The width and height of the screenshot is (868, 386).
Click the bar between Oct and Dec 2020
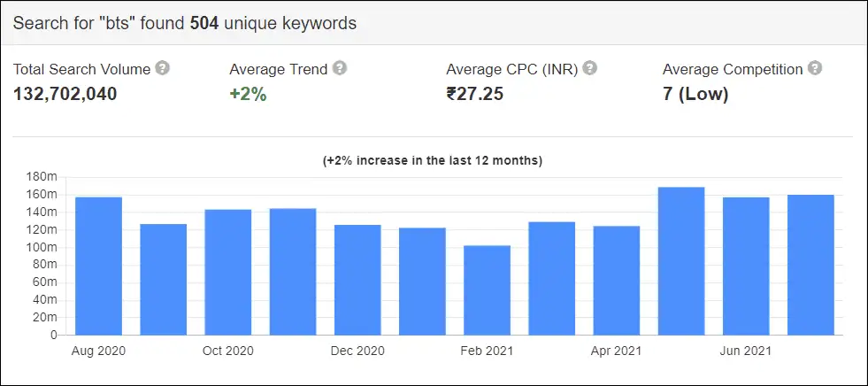[293, 272]
